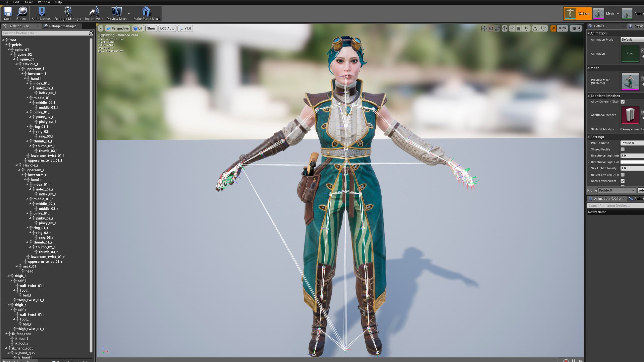Click the Sky Light Intensity value slider
Image resolution: width=644 pixels, height=362 pixels.
tap(632, 168)
